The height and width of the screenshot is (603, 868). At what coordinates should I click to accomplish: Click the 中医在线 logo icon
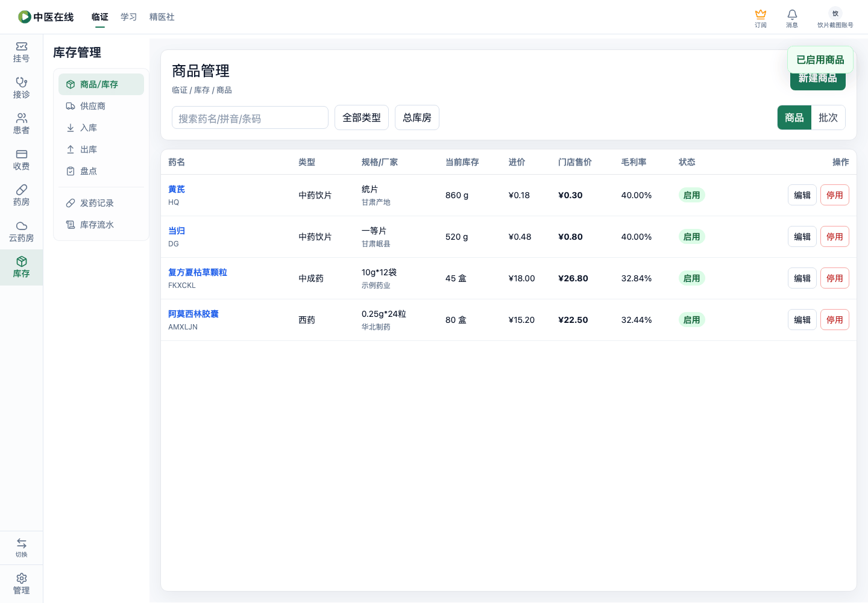pos(25,17)
